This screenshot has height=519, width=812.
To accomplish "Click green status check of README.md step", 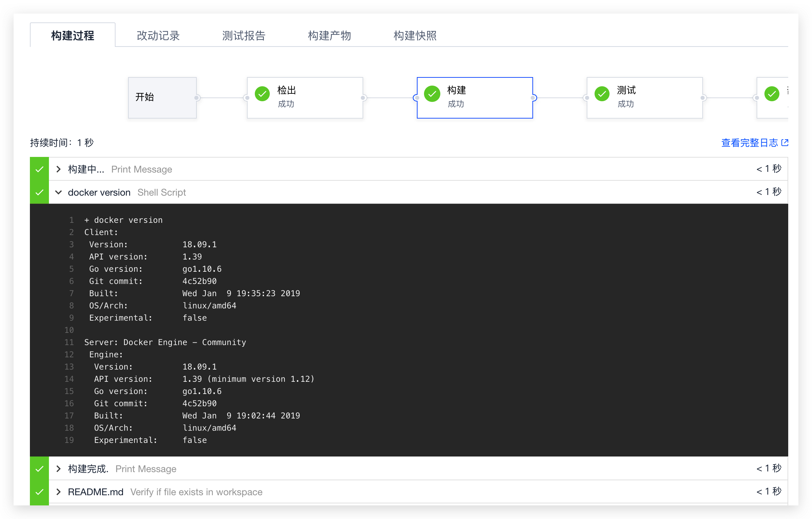I will coord(39,492).
